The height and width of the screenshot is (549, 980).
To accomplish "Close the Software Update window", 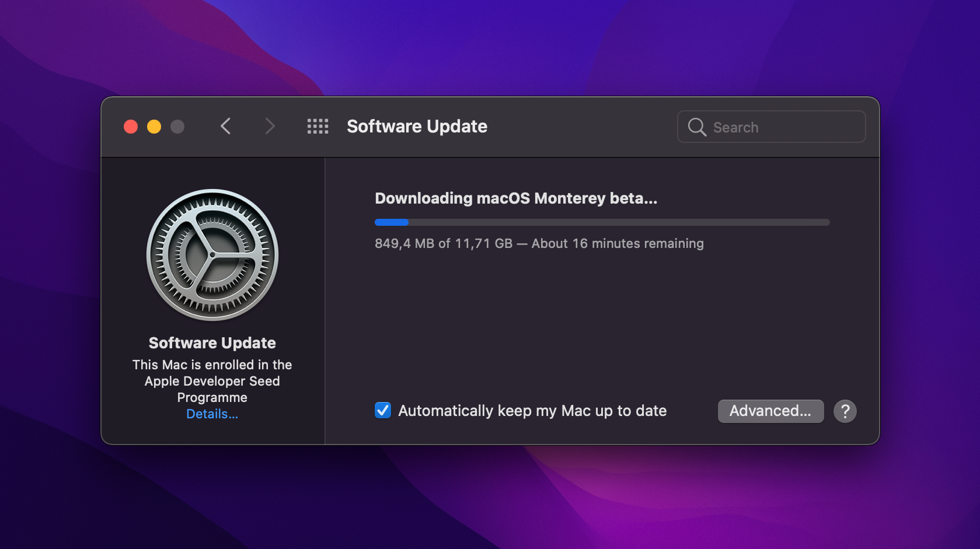I will click(x=131, y=127).
